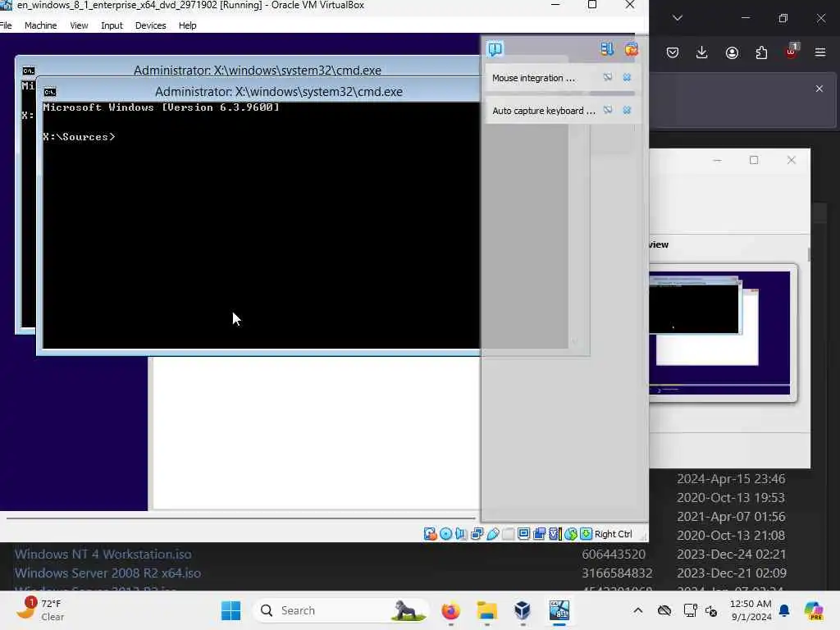
Task: Open Firefox Downloads panel
Action: (x=702, y=52)
